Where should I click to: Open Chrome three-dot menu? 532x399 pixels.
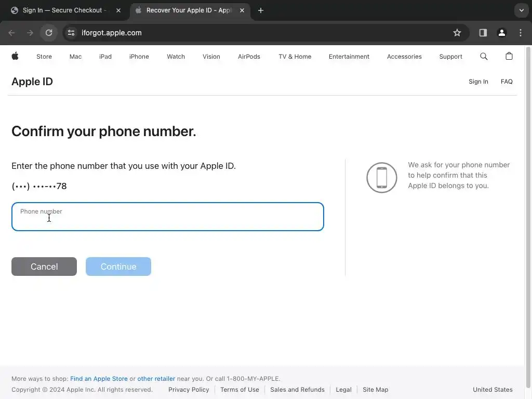(521, 33)
